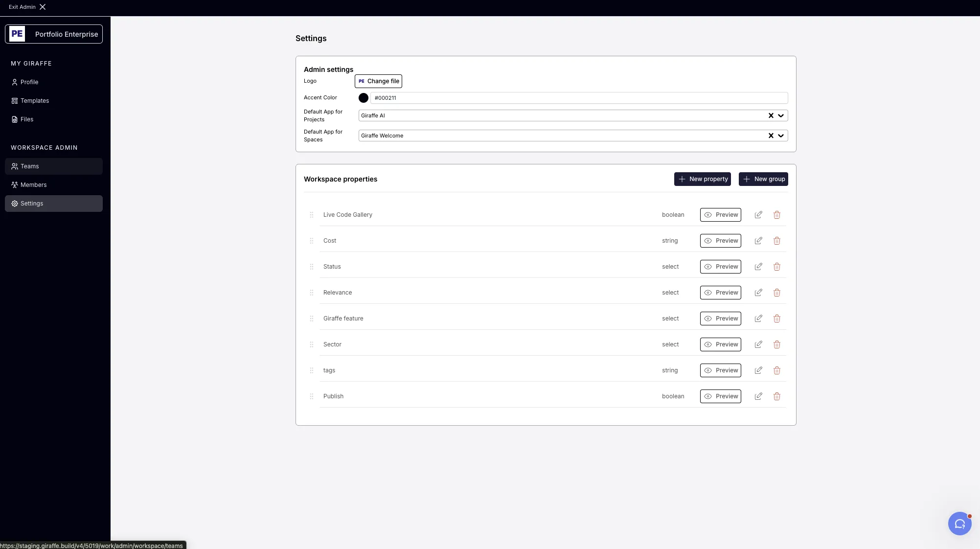Open the chat support bubble icon
The width and height of the screenshot is (980, 549).
(959, 524)
